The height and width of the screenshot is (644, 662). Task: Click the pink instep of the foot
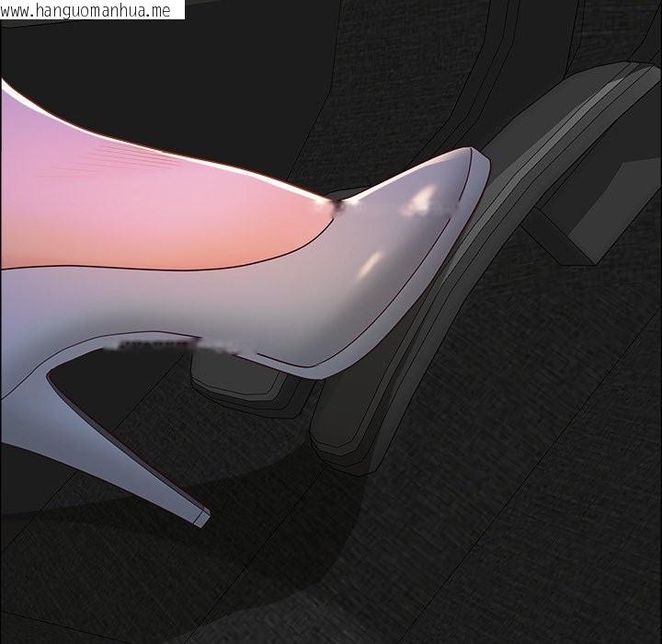(x=184, y=202)
